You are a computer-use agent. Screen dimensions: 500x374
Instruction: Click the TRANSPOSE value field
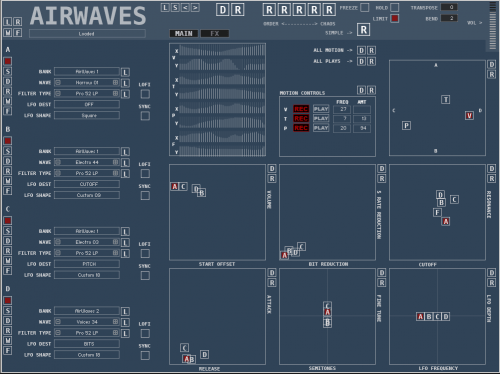[x=449, y=7]
